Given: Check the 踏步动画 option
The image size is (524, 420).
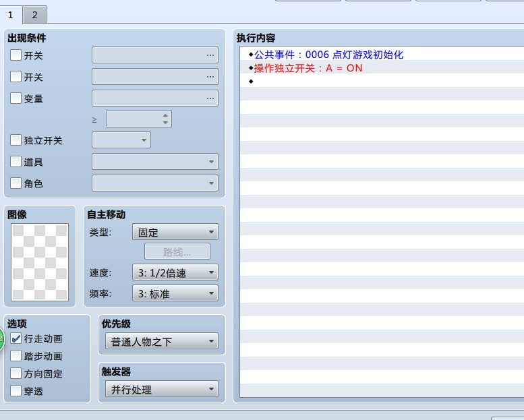Looking at the screenshot, I should 16,356.
